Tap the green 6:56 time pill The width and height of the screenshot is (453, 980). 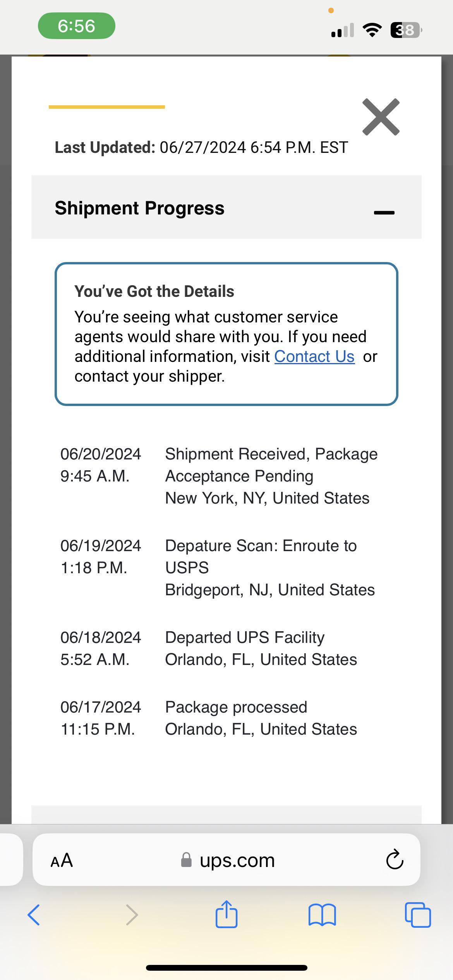(76, 26)
